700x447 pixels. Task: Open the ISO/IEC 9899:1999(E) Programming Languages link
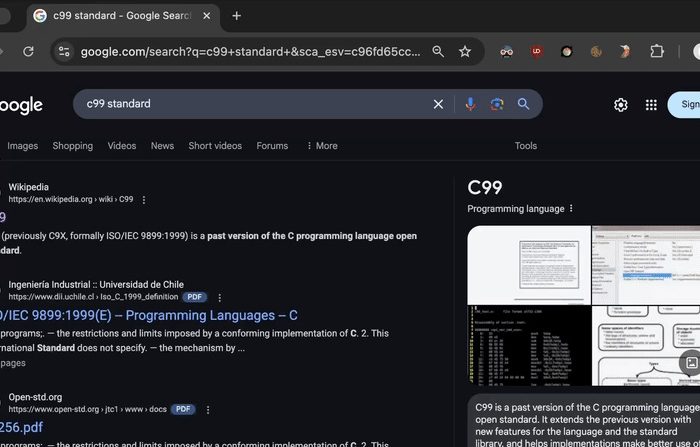[x=150, y=315]
